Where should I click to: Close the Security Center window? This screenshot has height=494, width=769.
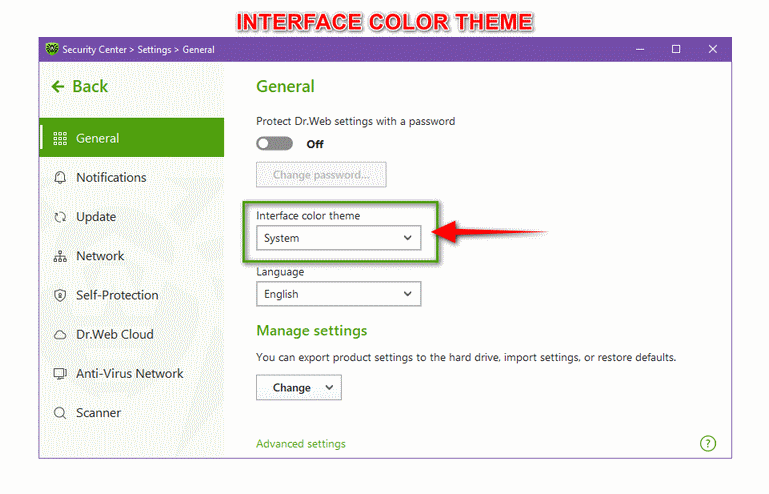click(x=713, y=49)
